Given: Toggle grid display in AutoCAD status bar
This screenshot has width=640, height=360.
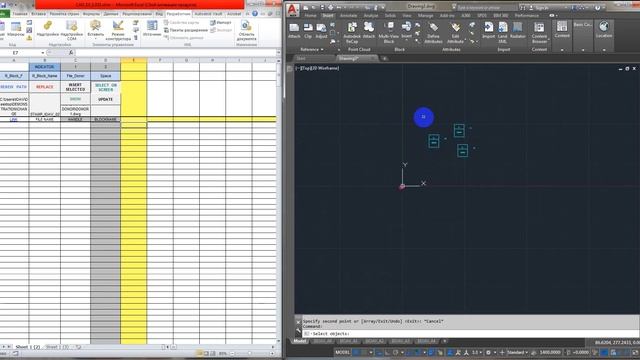Looking at the screenshot, I should click(357, 352).
